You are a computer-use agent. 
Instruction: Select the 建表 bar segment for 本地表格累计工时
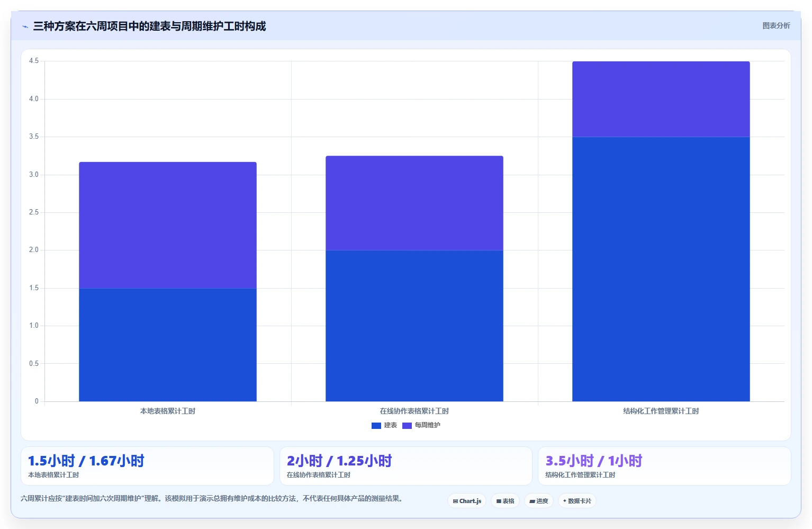tap(168, 345)
